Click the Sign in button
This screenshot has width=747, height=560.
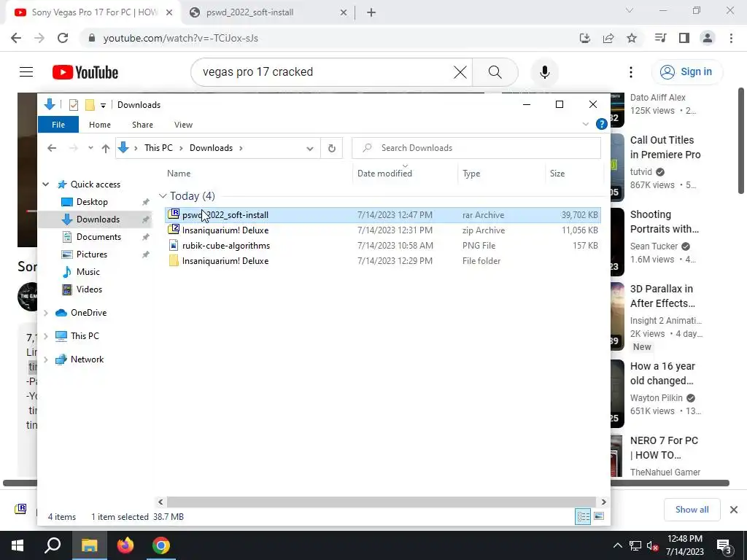click(686, 72)
